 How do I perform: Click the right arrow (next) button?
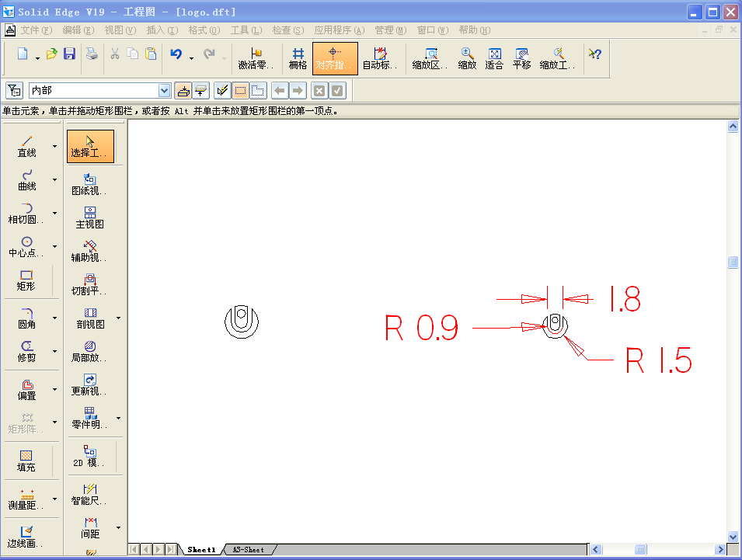click(x=298, y=90)
